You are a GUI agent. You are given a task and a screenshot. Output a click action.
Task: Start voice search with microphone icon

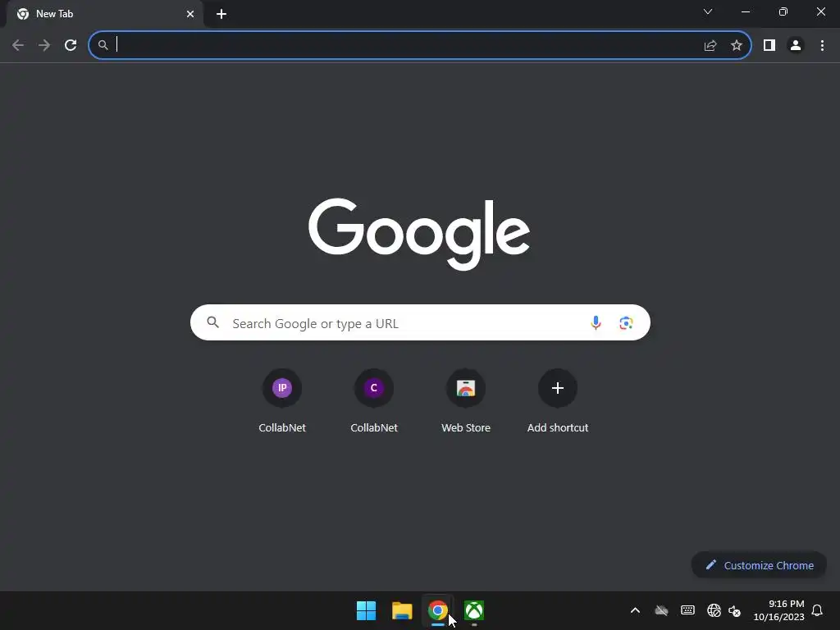pyautogui.click(x=596, y=322)
